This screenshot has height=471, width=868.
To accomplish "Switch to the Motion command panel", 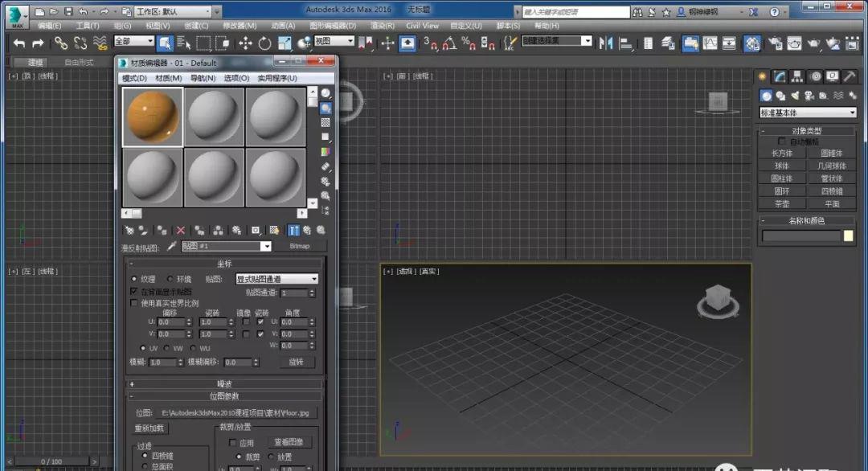I will 816,76.
